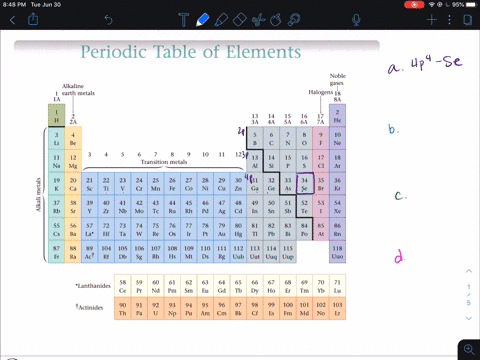Open the share/export menu
This screenshot has width=480, height=360.
pyautogui.click(x=33, y=19)
